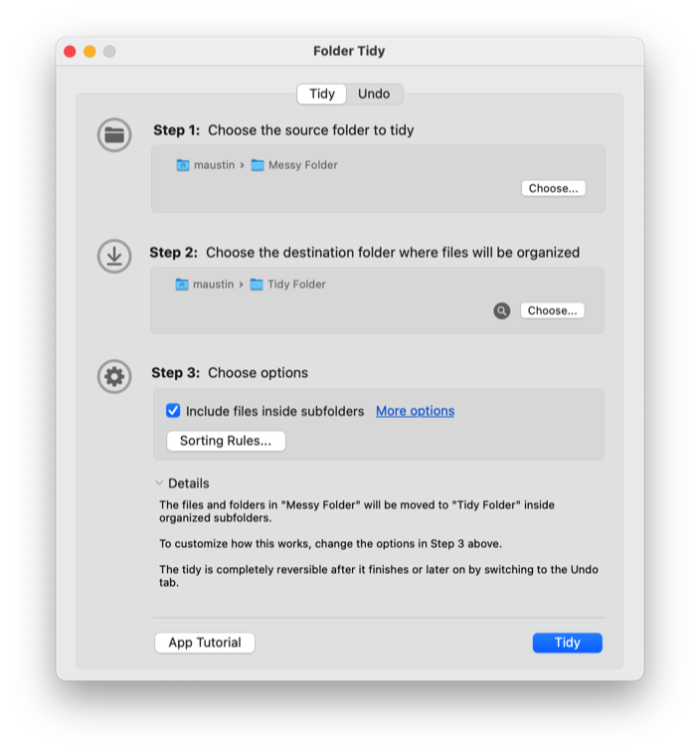
Task: Select the Tidy tab
Action: pyautogui.click(x=321, y=94)
